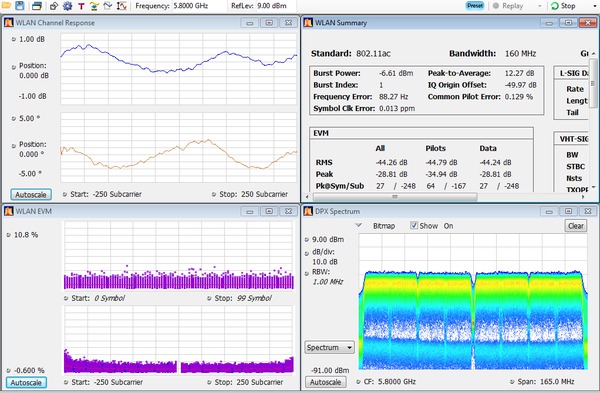Edit the CF 5.8000 GHz value

click(397, 382)
